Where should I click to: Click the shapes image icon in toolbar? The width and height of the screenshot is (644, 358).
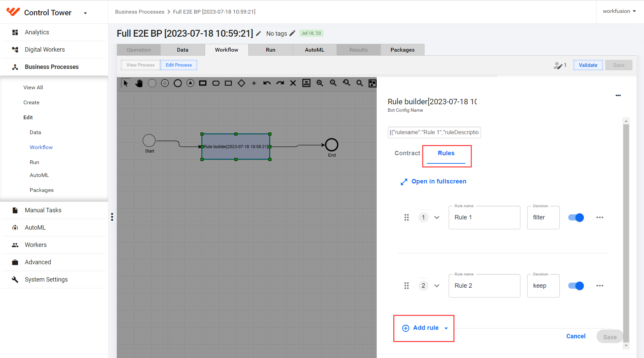click(x=373, y=83)
